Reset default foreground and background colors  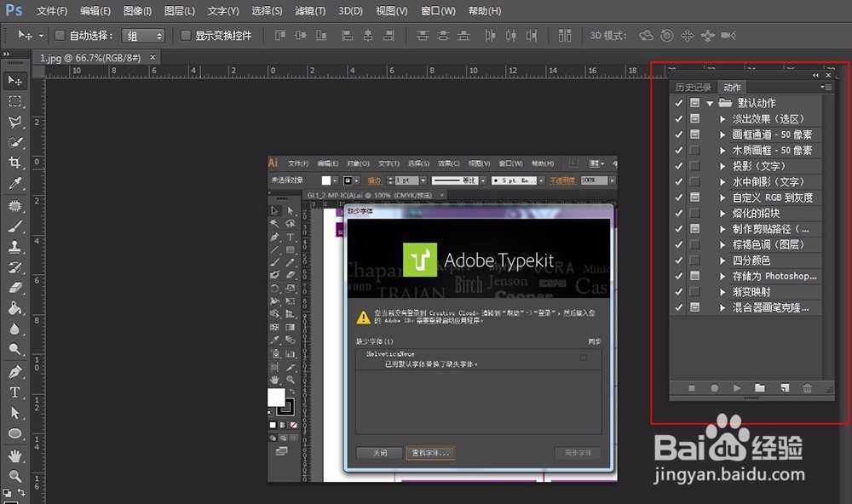(x=7, y=493)
